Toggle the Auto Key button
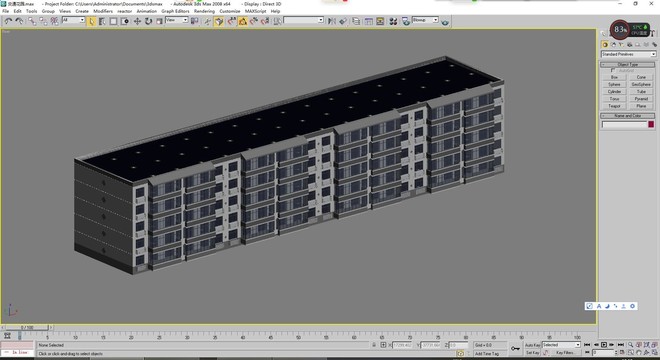This screenshot has width=660, height=360. (532, 345)
